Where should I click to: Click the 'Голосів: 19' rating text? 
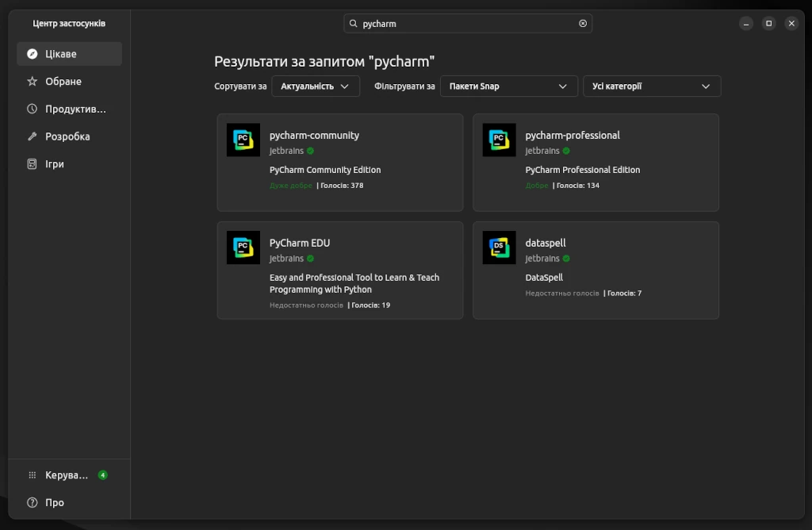click(x=370, y=305)
